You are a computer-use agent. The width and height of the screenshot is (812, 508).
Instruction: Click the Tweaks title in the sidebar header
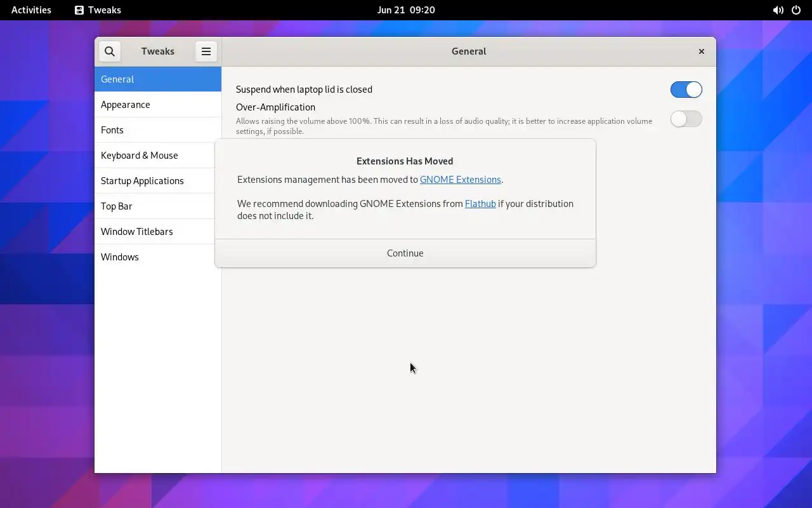(x=158, y=51)
